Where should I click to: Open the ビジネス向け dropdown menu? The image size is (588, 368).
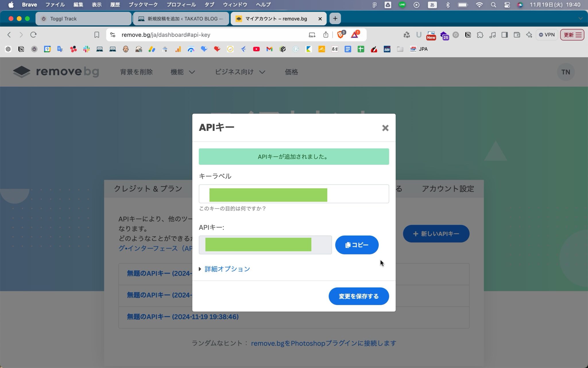[x=240, y=72]
